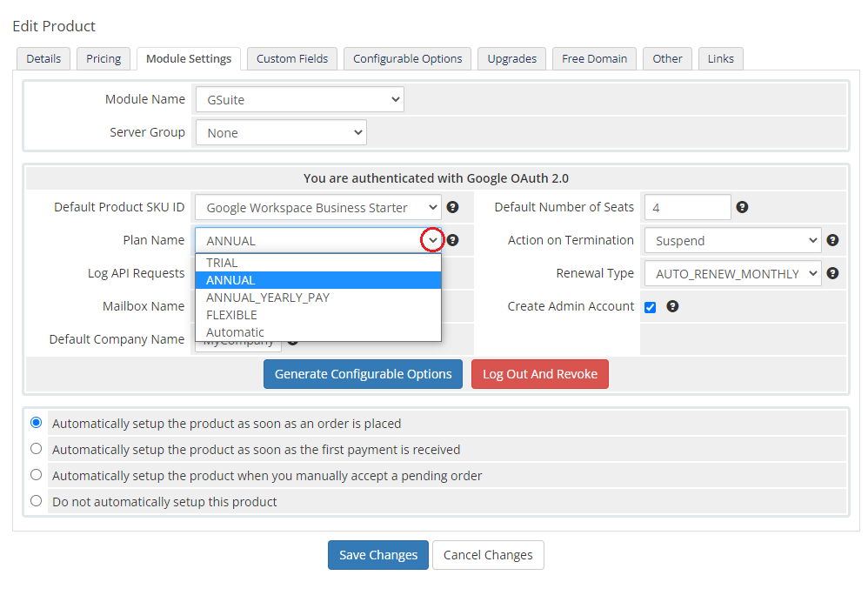The width and height of the screenshot is (868, 602).
Task: Open the Module Name dropdown
Action: pos(299,100)
